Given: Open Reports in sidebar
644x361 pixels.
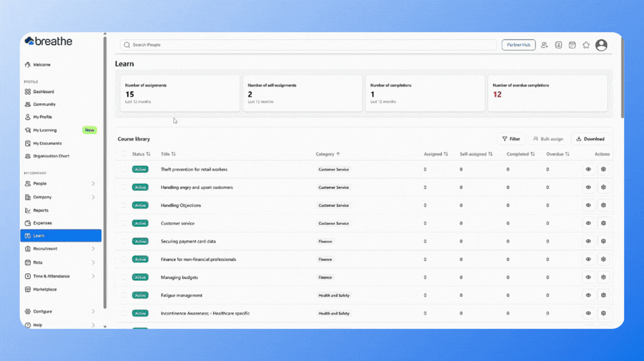Looking at the screenshot, I should click(61, 210).
